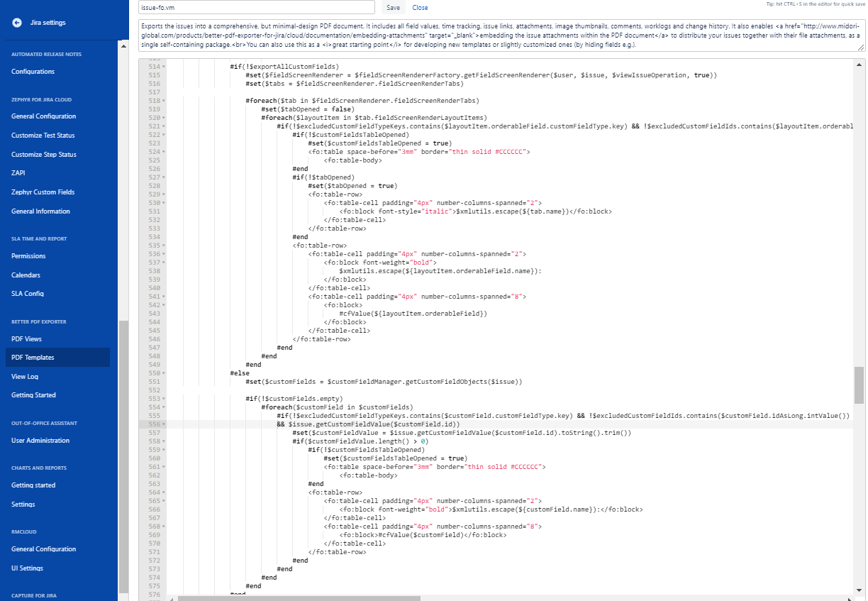Screen dimensions: 868x601
Task: Click the sidebar scrollbar thumb
Action: [x=123, y=456]
